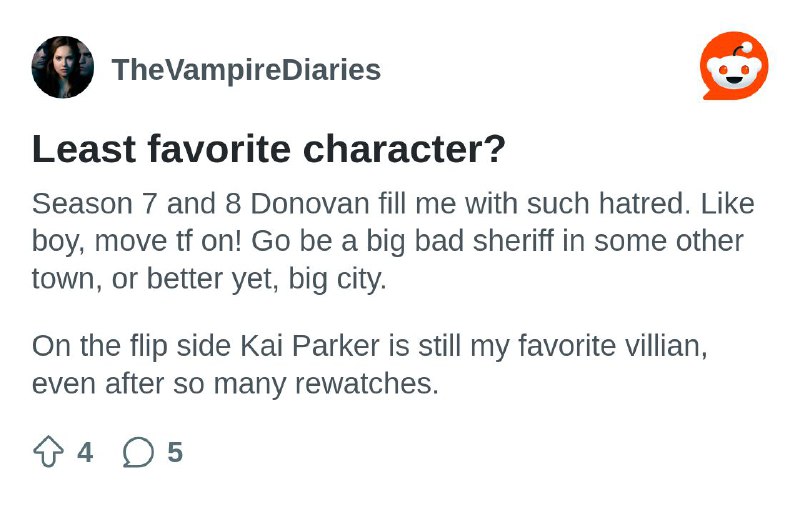Screen dimensions: 800x505
Task: Upvote the post with the arrow icon
Action: click(x=48, y=451)
